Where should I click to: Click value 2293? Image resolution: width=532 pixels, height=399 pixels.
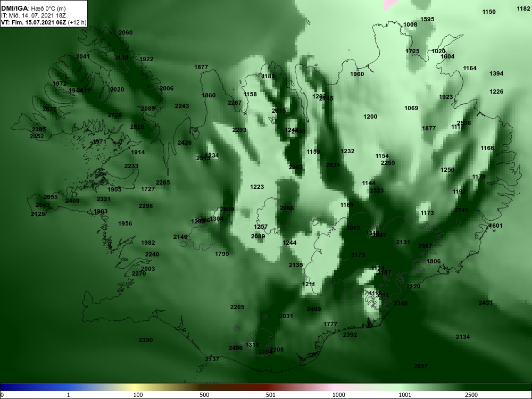(239, 130)
